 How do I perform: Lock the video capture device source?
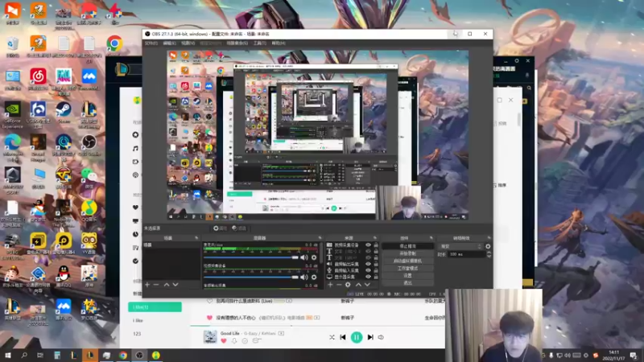(376, 245)
